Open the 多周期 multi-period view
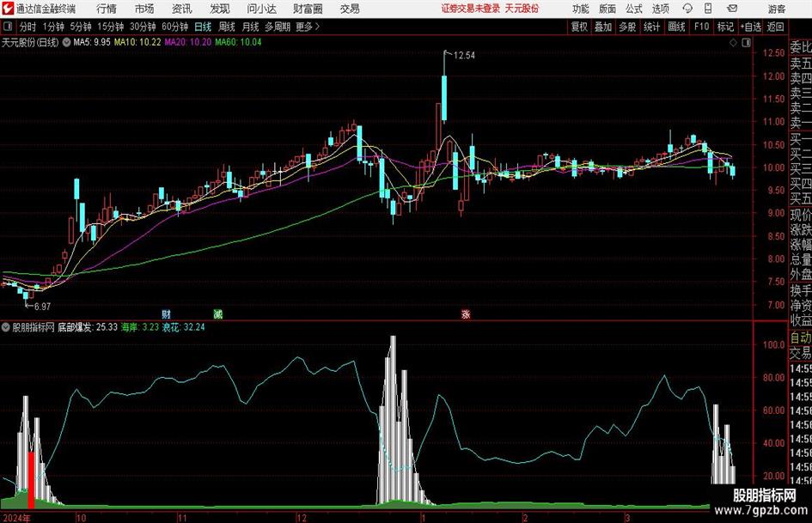The height and width of the screenshot is (523, 812). (278, 27)
